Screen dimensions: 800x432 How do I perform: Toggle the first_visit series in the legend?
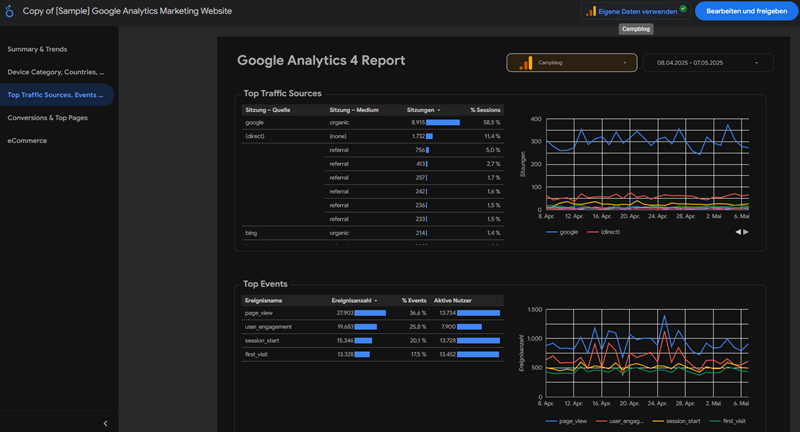728,421
